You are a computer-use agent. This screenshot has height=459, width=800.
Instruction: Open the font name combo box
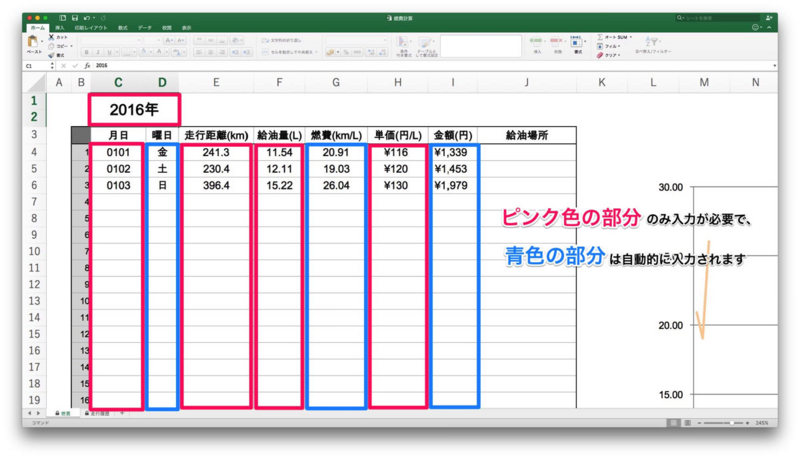pyautogui.click(x=111, y=40)
